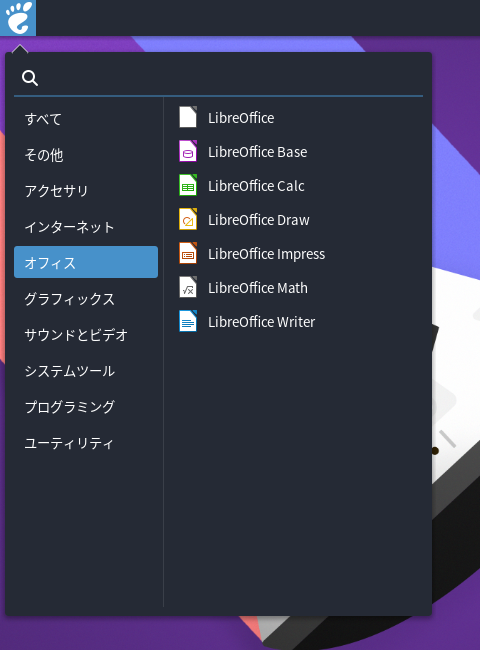Open the ユーティリティ category
Viewport: 480px width, 650px height.
(x=86, y=443)
